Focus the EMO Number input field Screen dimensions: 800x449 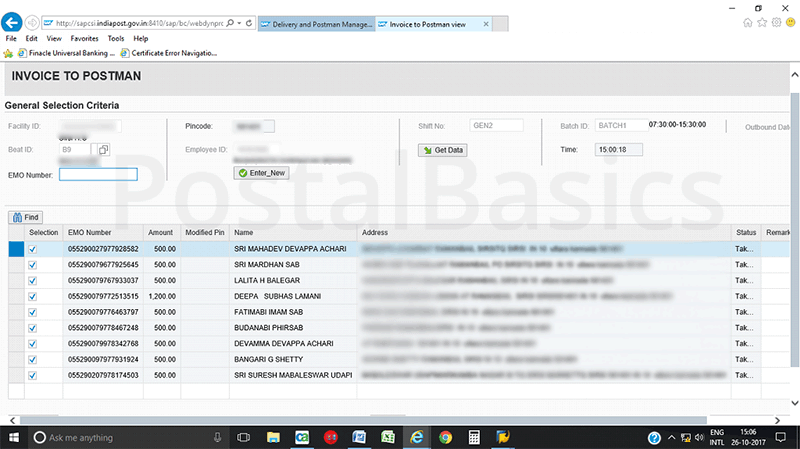(98, 174)
